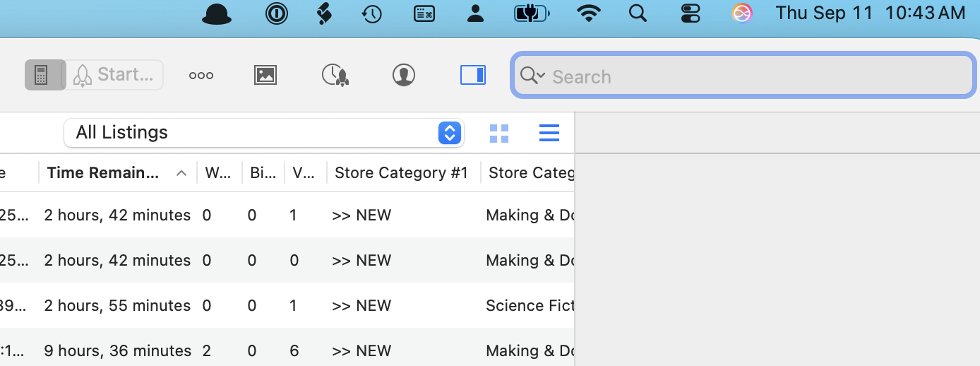980x366 pixels.
Task: Toggle the right sidebar panel icon
Action: [472, 75]
